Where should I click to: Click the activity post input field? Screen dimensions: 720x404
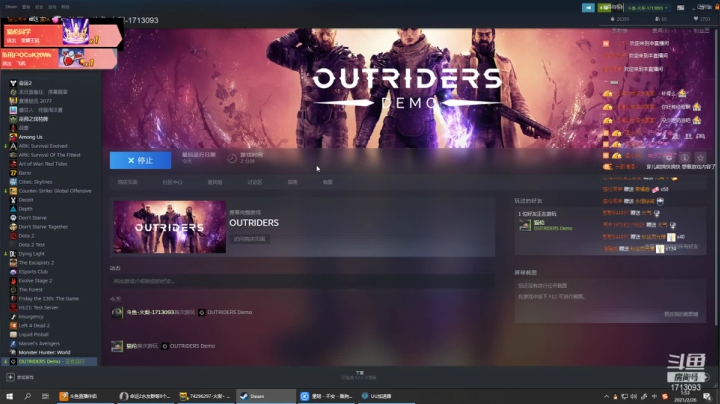click(302, 281)
